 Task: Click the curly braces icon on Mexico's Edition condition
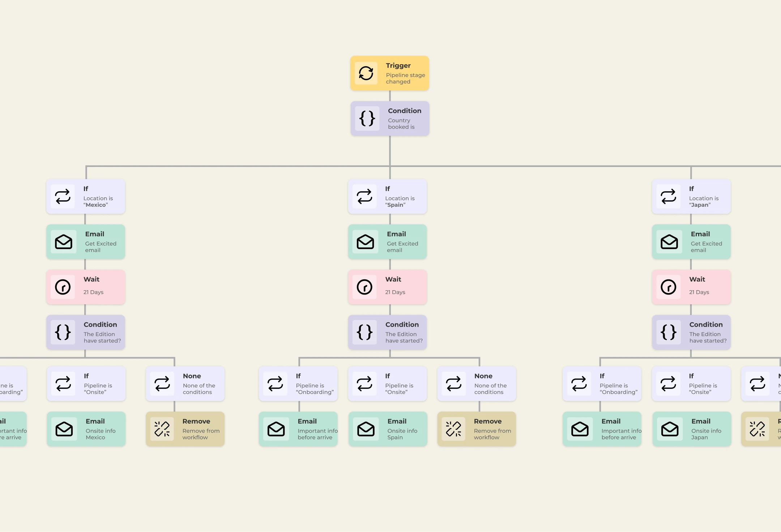pyautogui.click(x=63, y=332)
